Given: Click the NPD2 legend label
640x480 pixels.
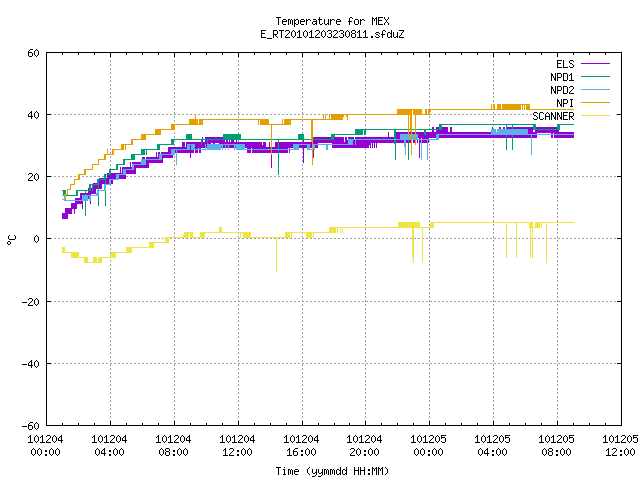Looking at the screenshot, I should 562,90.
